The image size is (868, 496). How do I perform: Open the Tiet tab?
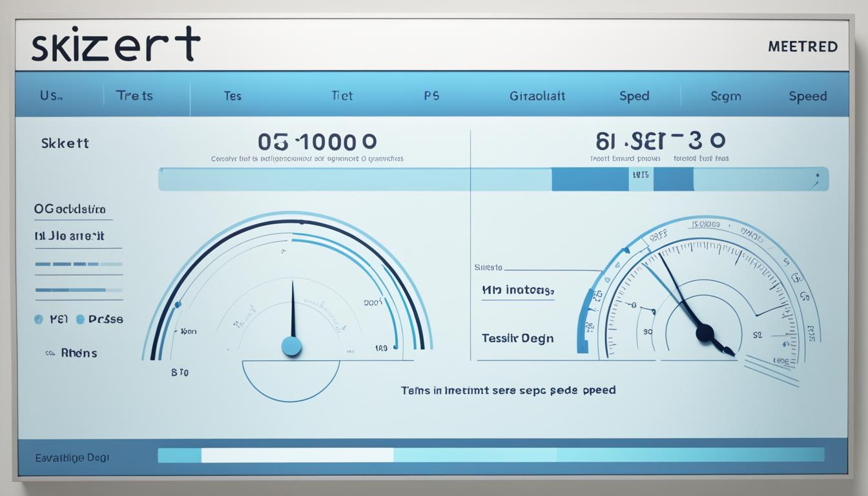coord(342,96)
